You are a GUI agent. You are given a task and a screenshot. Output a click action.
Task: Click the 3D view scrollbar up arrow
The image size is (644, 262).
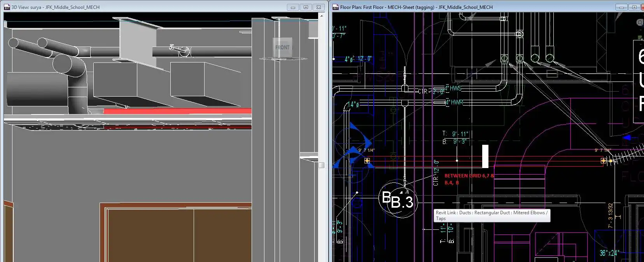pos(321,16)
